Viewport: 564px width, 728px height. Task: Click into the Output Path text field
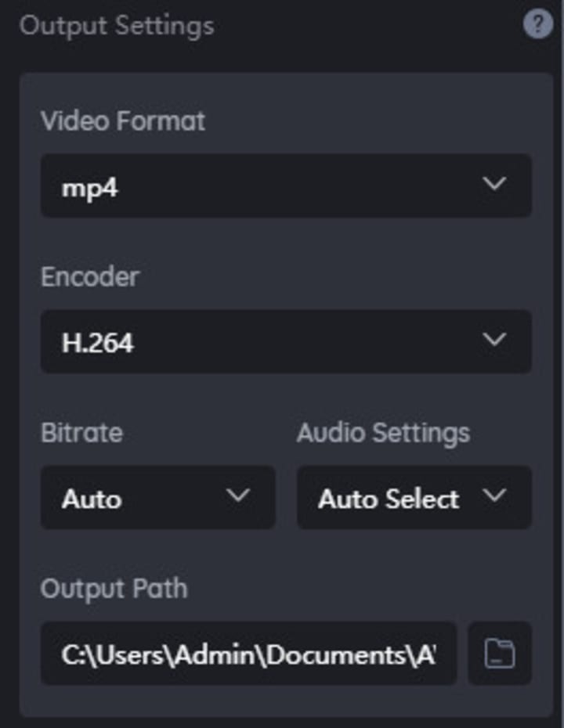(x=249, y=654)
